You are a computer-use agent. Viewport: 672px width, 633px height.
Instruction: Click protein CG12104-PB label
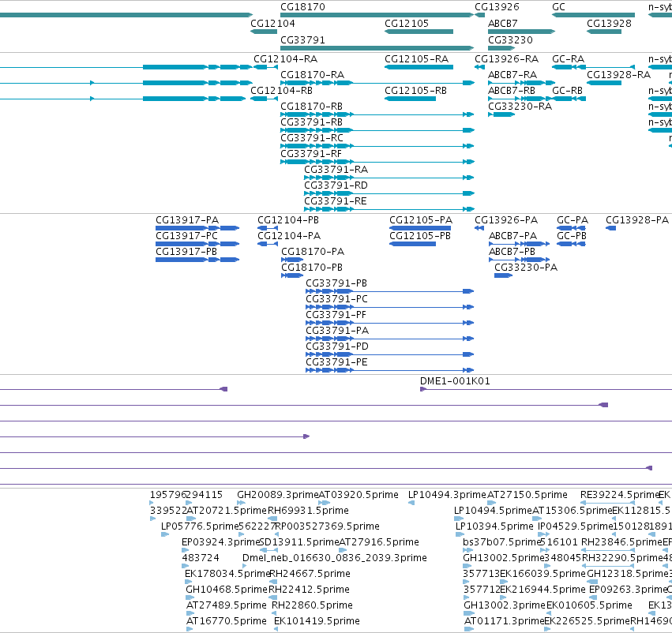click(x=288, y=219)
